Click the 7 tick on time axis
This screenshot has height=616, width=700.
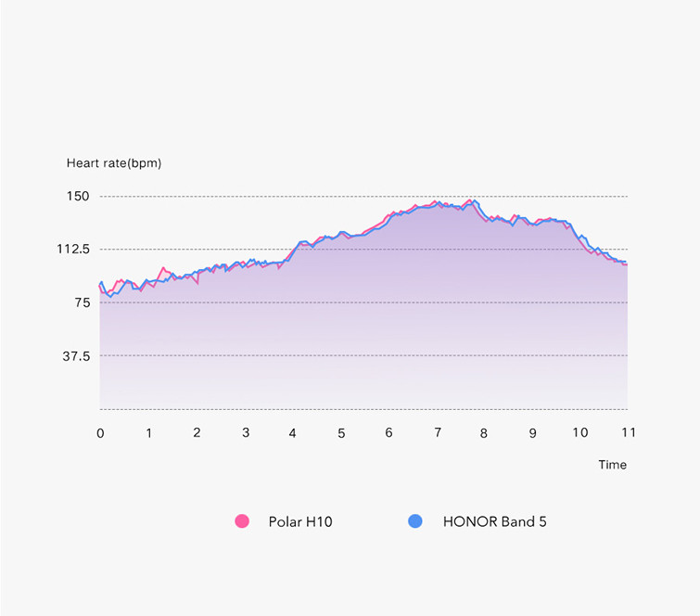438,432
